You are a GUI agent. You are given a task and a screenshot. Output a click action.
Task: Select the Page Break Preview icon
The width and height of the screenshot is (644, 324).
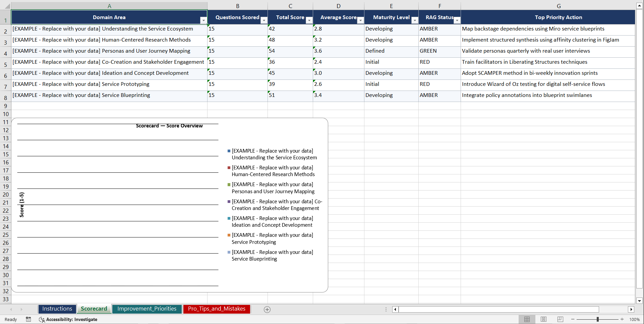point(560,319)
